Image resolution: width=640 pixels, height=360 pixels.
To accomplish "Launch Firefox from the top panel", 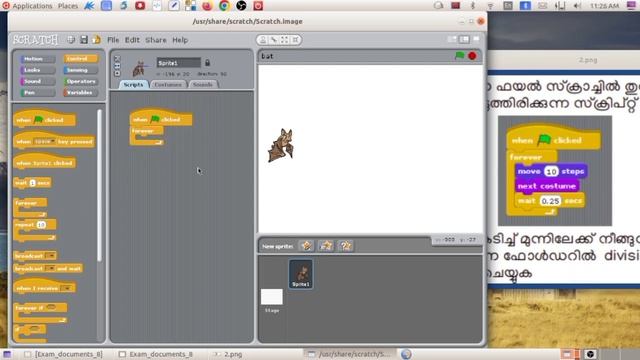I will click(x=207, y=6).
